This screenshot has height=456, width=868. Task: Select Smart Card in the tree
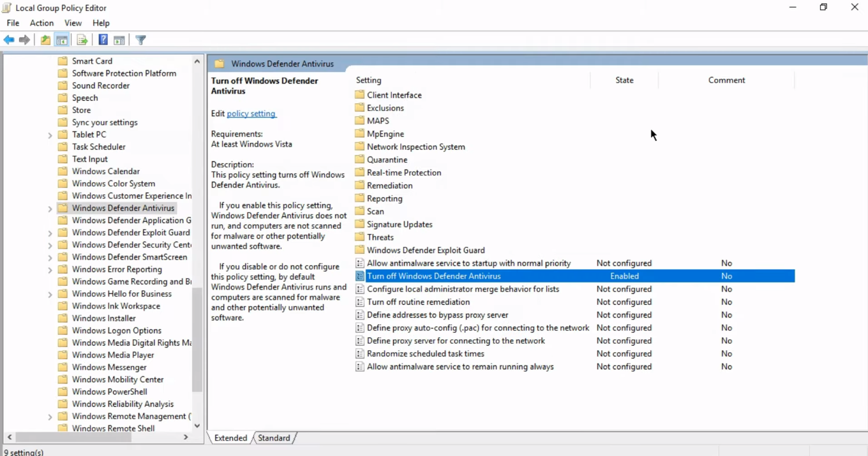click(92, 61)
